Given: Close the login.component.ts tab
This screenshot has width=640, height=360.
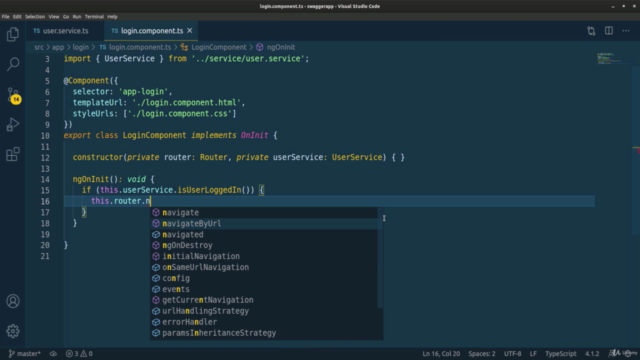Looking at the screenshot, I should (190, 31).
